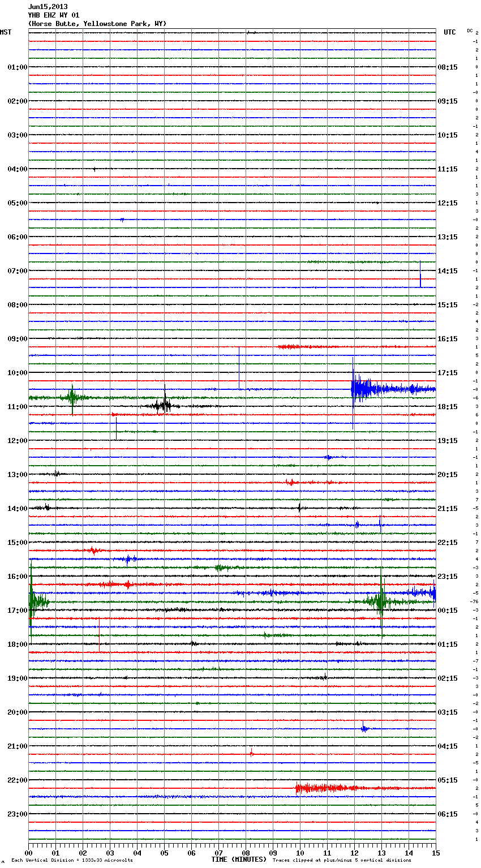
Task: Click the 21:15 UTC time label
Action: coord(448,509)
